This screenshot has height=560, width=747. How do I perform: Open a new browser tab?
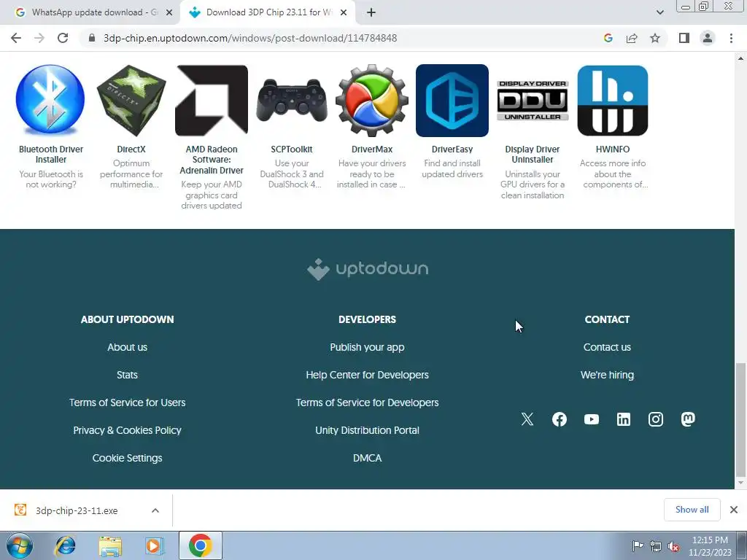point(371,12)
